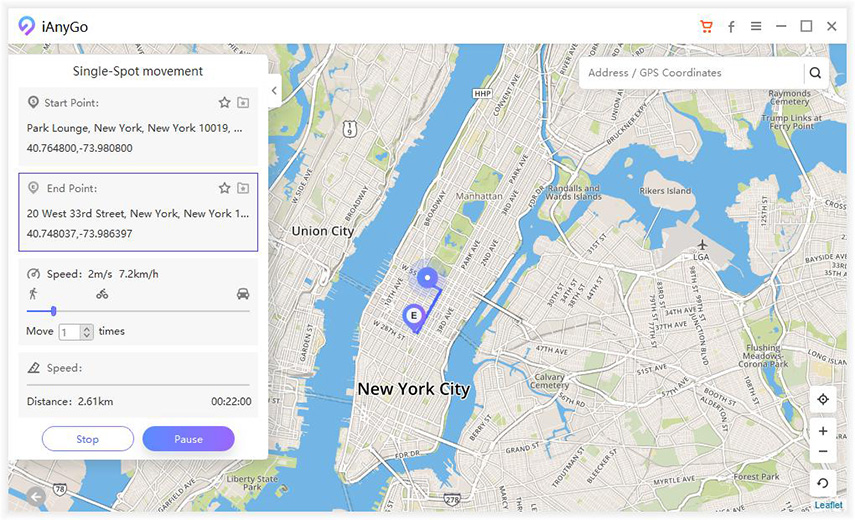Viewport: 855px width, 520px height.
Task: Open saved folder for End Point
Action: (243, 188)
